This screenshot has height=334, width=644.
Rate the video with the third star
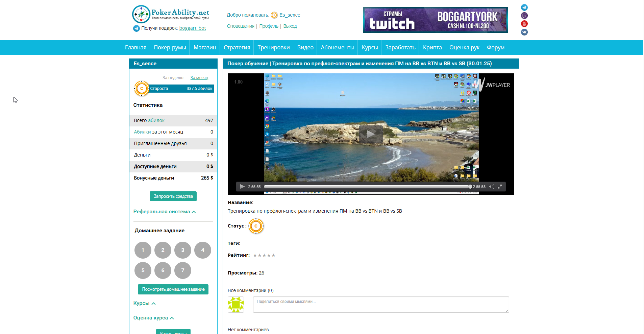[x=264, y=255]
